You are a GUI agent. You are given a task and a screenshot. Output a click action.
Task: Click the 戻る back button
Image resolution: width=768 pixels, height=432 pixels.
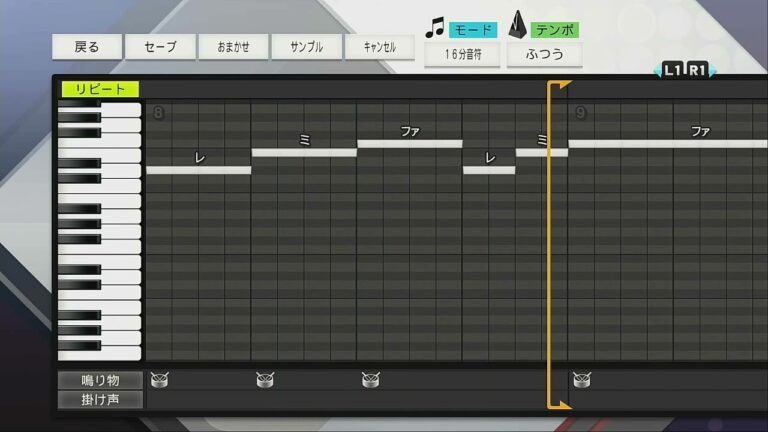tap(88, 47)
